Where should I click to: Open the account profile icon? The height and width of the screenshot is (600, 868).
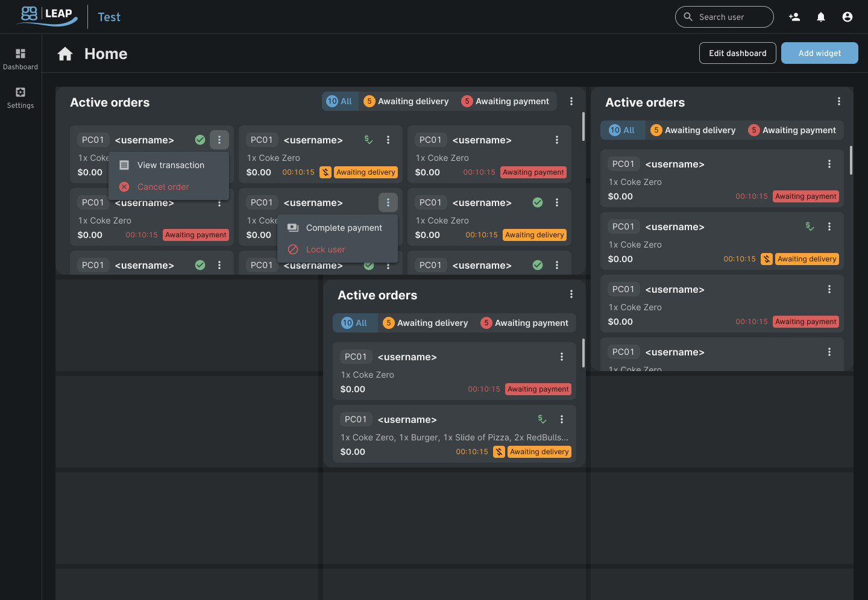pos(848,17)
